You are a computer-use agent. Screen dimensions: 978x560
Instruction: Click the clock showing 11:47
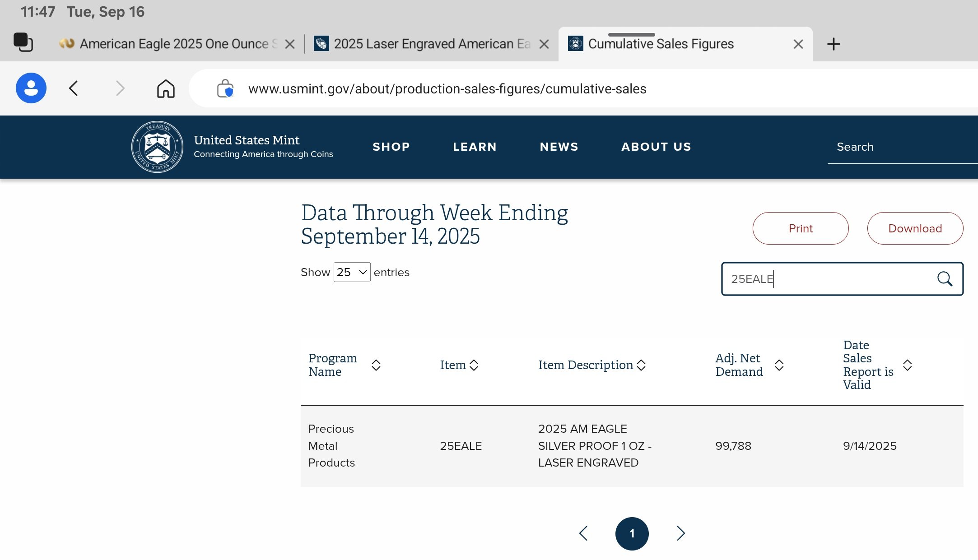point(38,12)
